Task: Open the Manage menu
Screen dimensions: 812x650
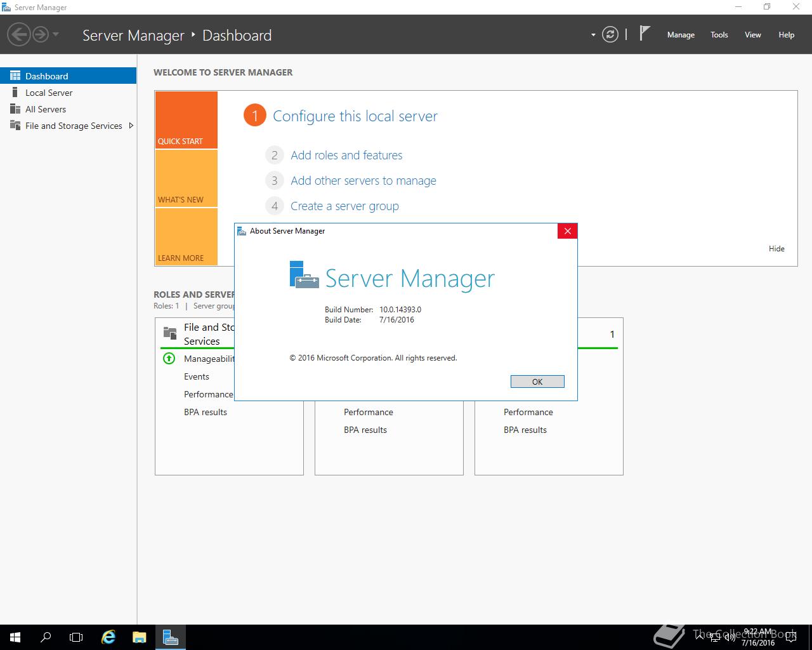Action: (681, 35)
